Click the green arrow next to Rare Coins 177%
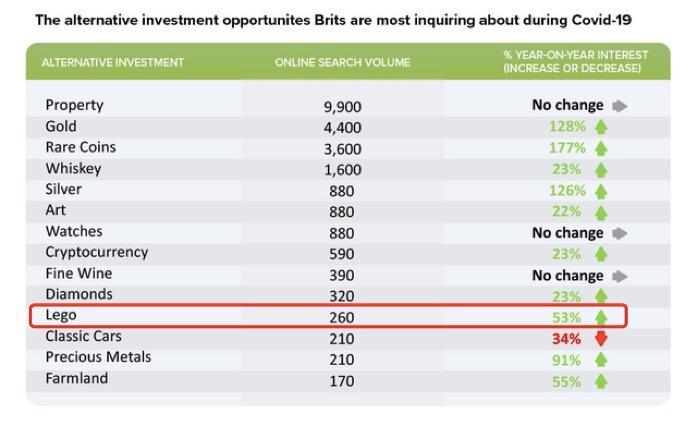Image resolution: width=697 pixels, height=426 pixels. 601,148
